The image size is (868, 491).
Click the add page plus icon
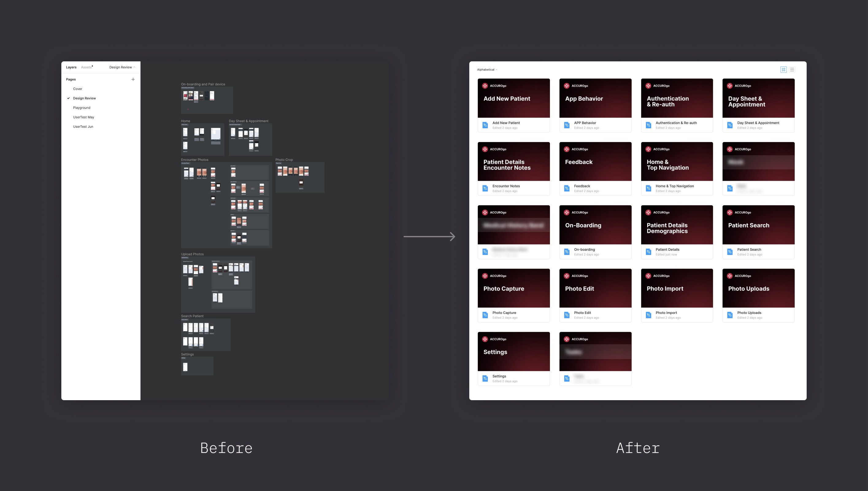[x=133, y=79]
